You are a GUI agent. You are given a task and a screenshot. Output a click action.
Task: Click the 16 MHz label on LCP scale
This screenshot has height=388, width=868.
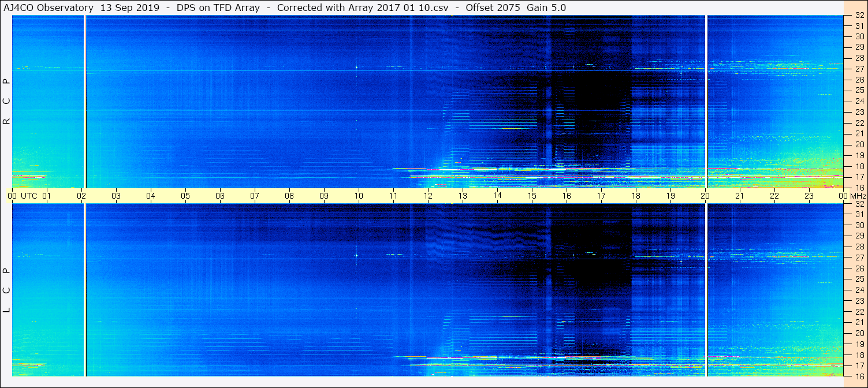point(859,376)
